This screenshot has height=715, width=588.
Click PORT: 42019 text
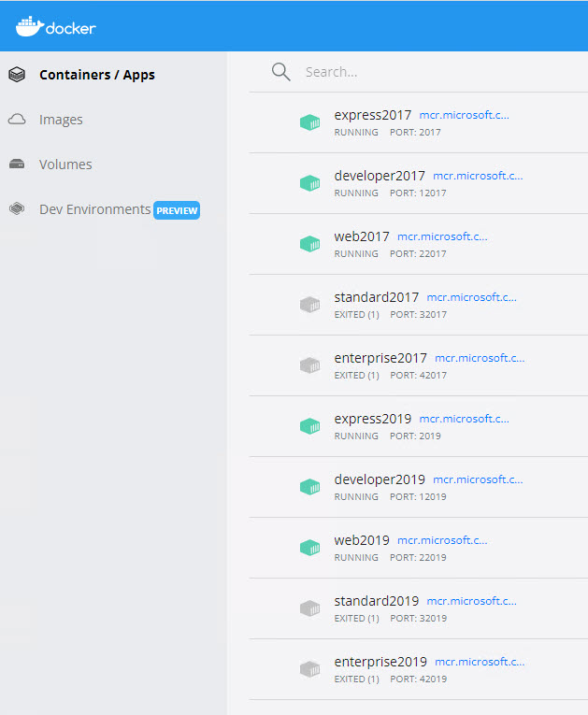click(x=418, y=679)
